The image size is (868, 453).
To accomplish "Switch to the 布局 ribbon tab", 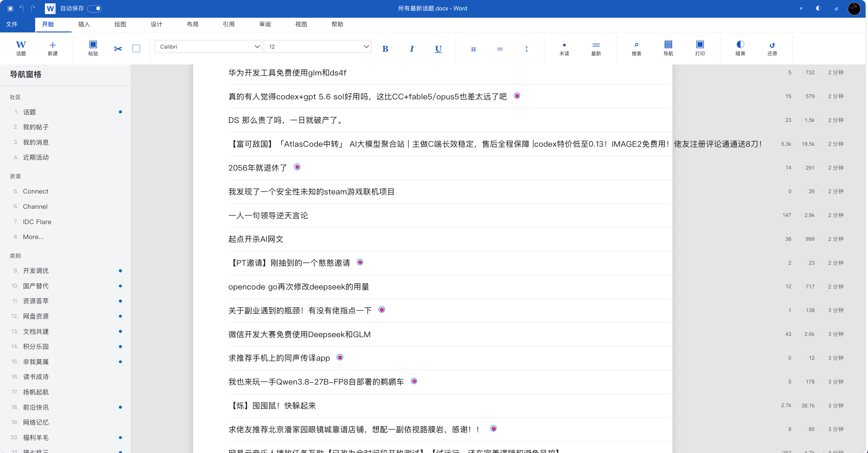I will [193, 24].
